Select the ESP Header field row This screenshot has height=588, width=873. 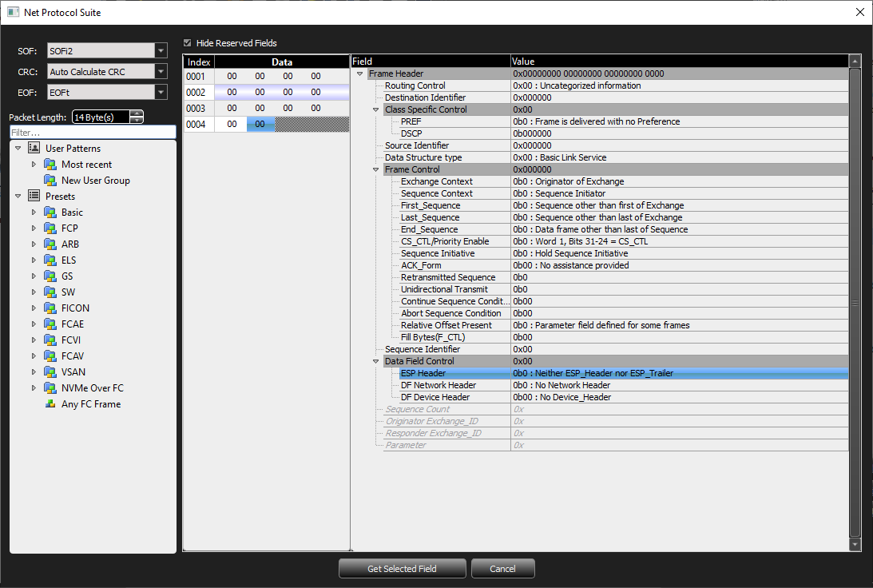[x=623, y=373]
